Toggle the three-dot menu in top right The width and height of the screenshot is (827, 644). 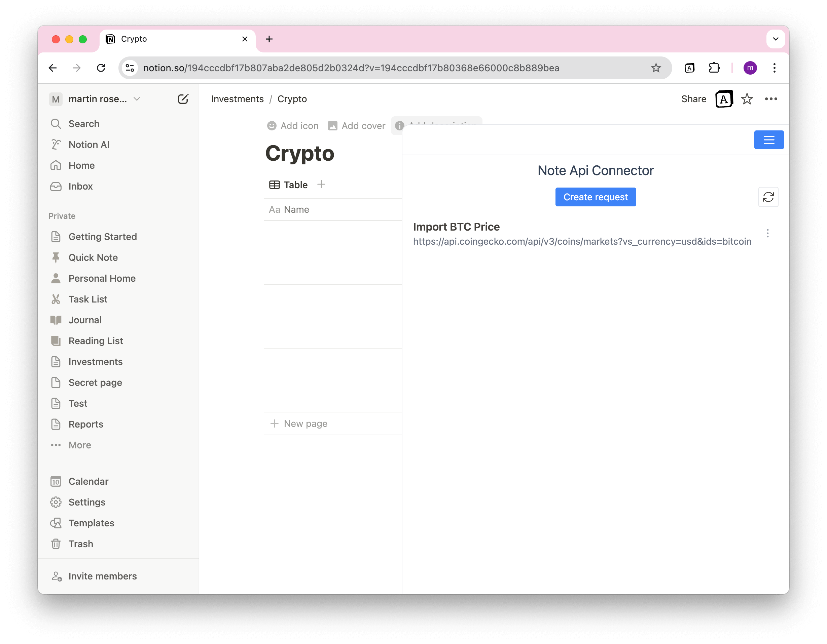(x=771, y=99)
